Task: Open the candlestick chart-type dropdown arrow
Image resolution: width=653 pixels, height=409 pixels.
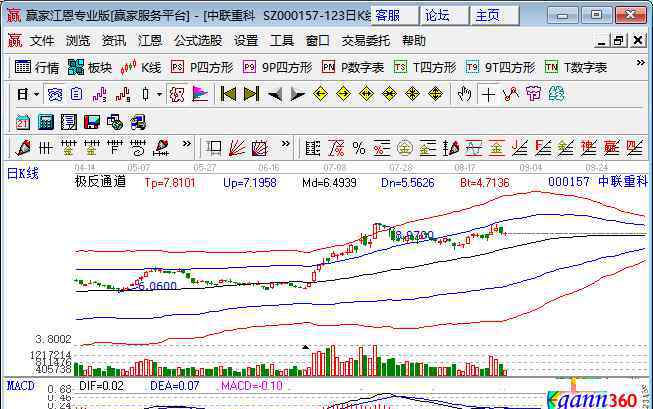Action: (160, 95)
